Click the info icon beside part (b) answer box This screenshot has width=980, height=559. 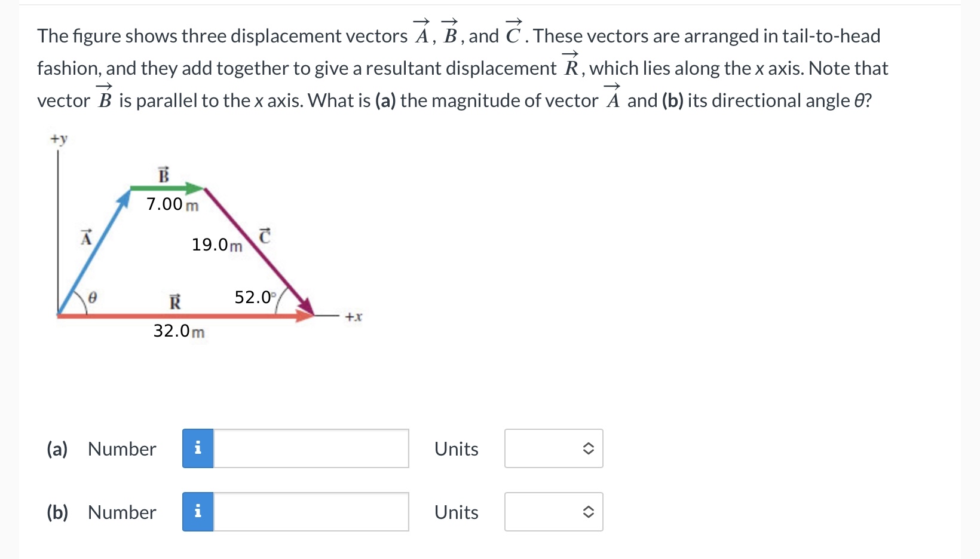pyautogui.click(x=197, y=512)
